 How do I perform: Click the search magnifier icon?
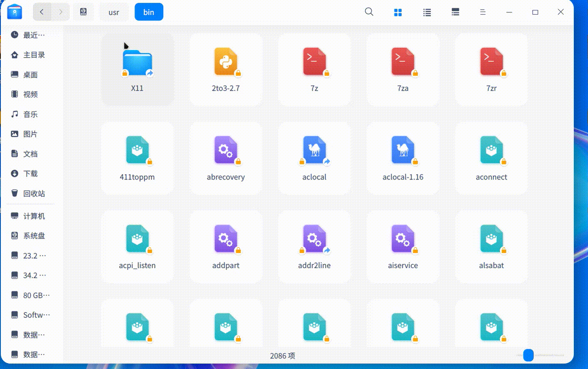coord(369,12)
